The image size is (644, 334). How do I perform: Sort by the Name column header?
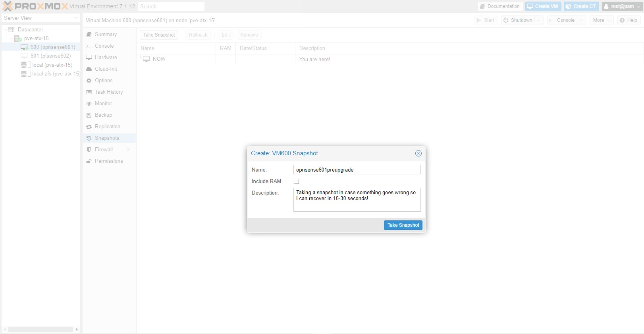[x=176, y=48]
